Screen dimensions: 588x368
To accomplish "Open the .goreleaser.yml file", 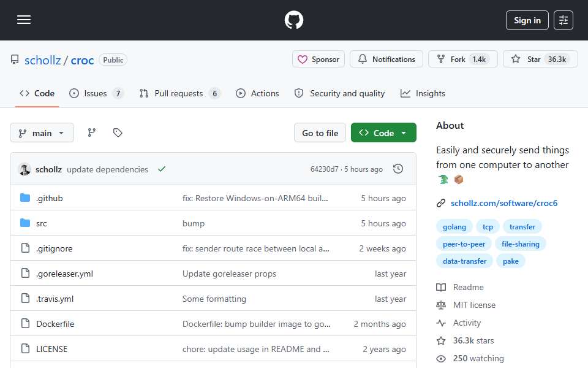I will click(64, 274).
